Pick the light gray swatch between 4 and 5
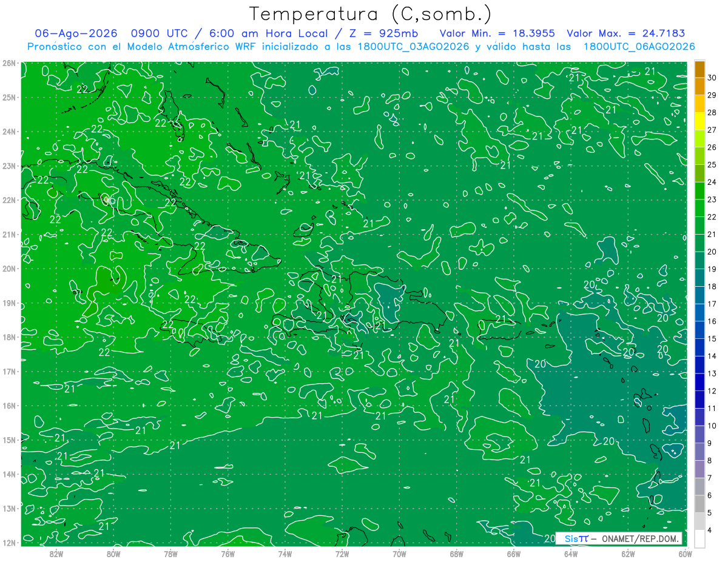This screenshot has width=728, height=562. click(x=699, y=521)
